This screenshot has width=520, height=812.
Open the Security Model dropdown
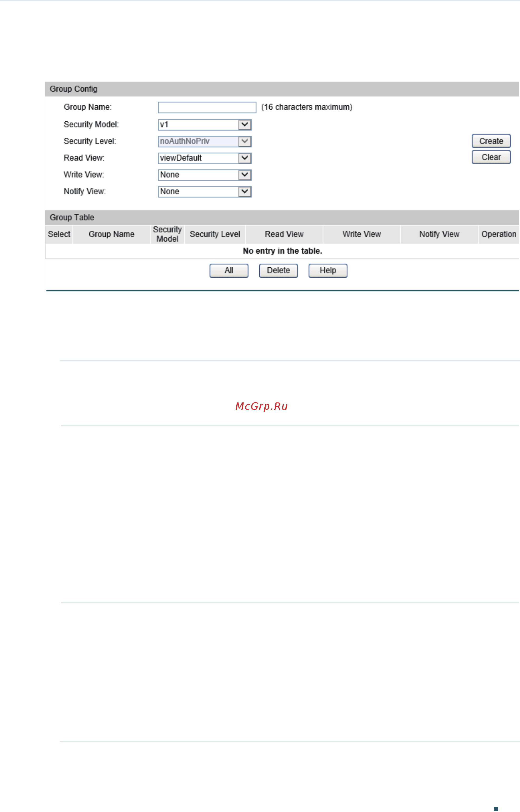pos(205,125)
